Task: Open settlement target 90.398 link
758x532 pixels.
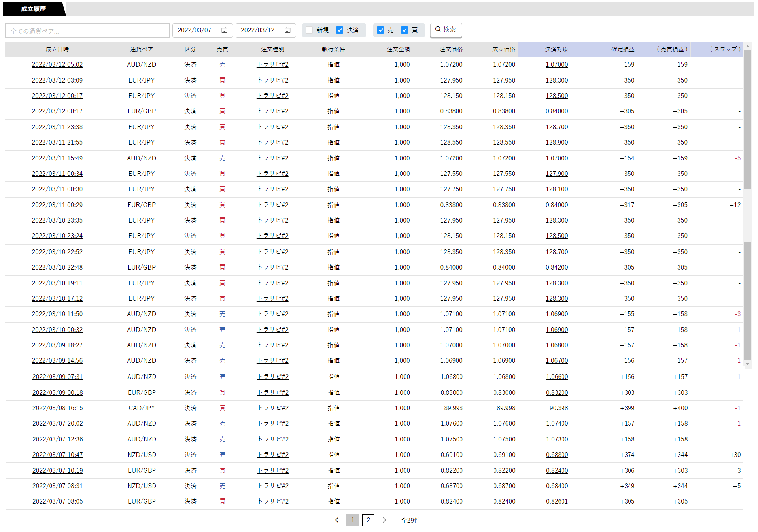Action: (559, 408)
